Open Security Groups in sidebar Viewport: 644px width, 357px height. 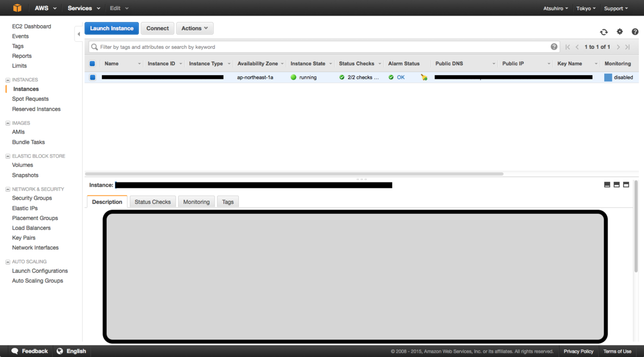point(32,198)
